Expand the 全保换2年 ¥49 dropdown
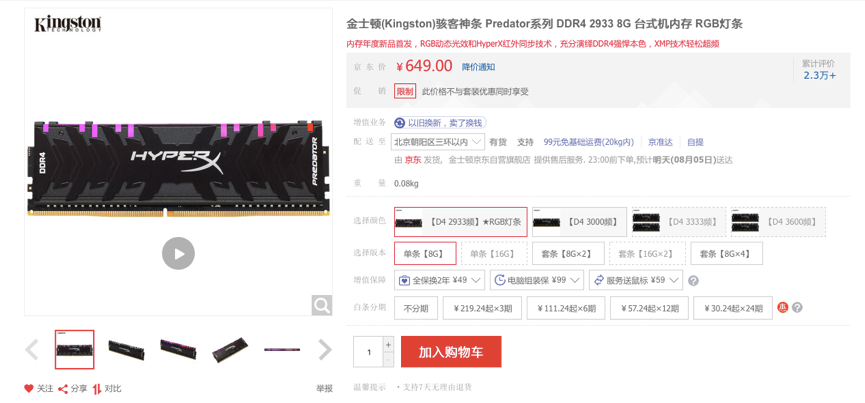Viewport: 865px width, 403px height. (x=440, y=280)
